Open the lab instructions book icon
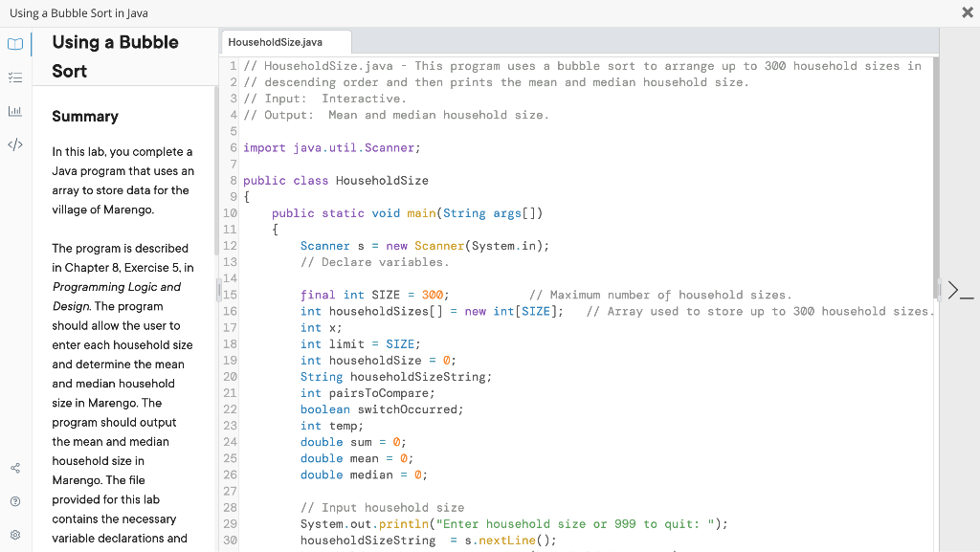This screenshot has width=980, height=552. (x=15, y=43)
